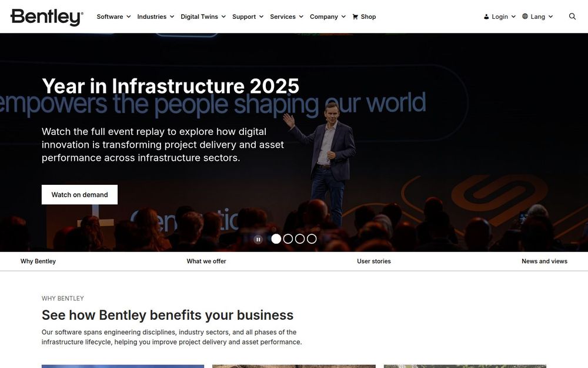This screenshot has width=588, height=368.
Task: Open the Support menu
Action: point(244,16)
